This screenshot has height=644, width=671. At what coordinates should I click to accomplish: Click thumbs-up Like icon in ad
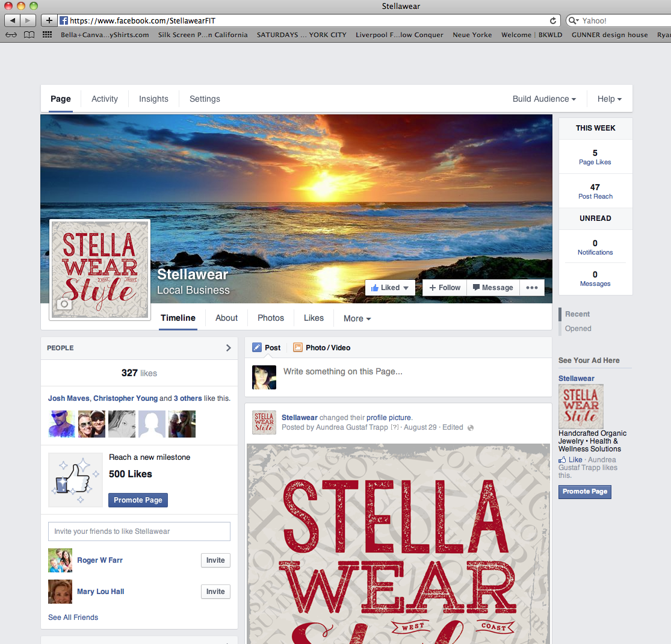pyautogui.click(x=562, y=460)
